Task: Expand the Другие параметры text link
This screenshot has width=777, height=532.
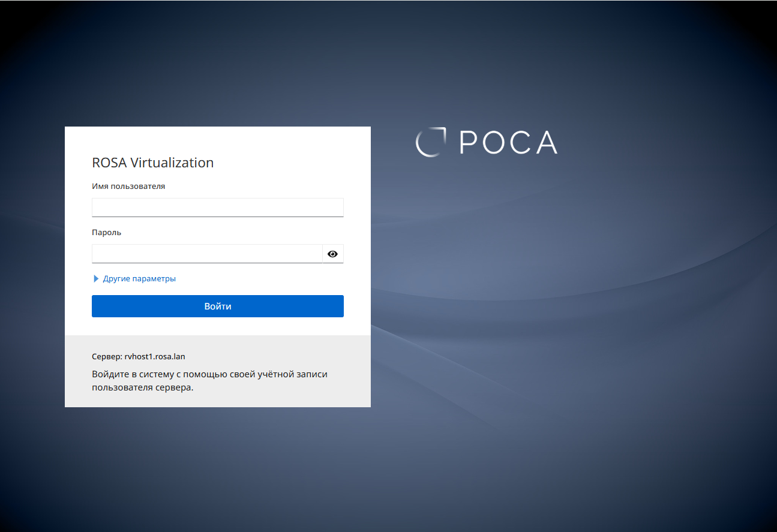Action: 139,279
